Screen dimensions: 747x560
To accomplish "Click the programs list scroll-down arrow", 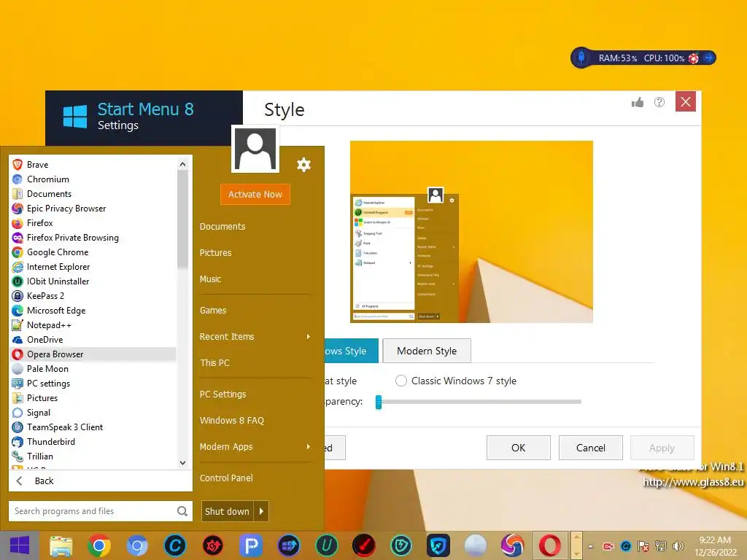I will coord(182,462).
